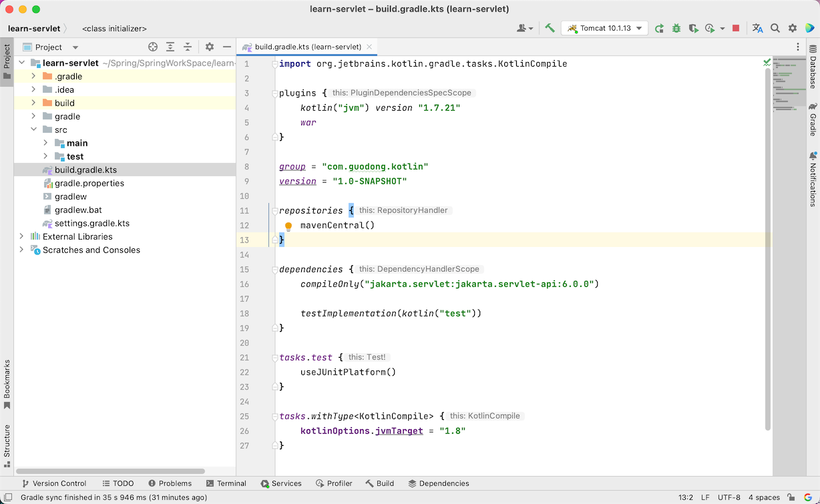The width and height of the screenshot is (820, 504).
Task: Open Version Control from the status bar
Action: coord(54,483)
